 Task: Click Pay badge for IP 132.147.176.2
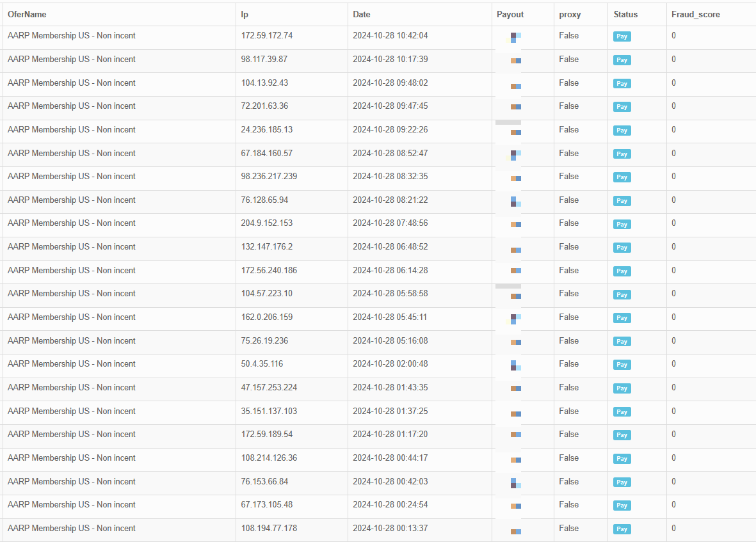(x=622, y=247)
